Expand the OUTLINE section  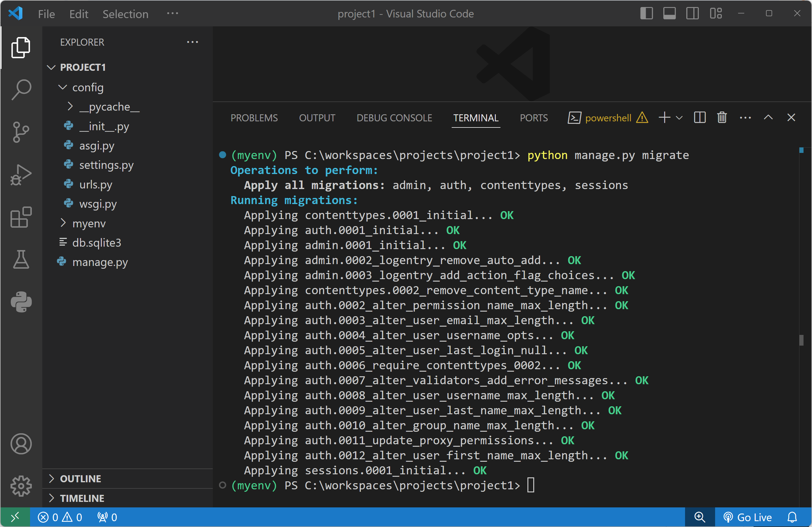click(x=81, y=479)
